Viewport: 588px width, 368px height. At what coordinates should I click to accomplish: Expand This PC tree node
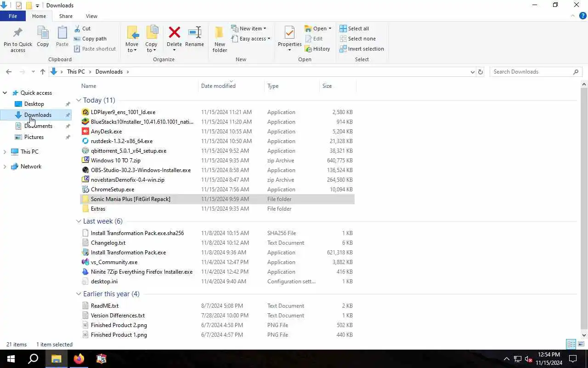point(5,152)
